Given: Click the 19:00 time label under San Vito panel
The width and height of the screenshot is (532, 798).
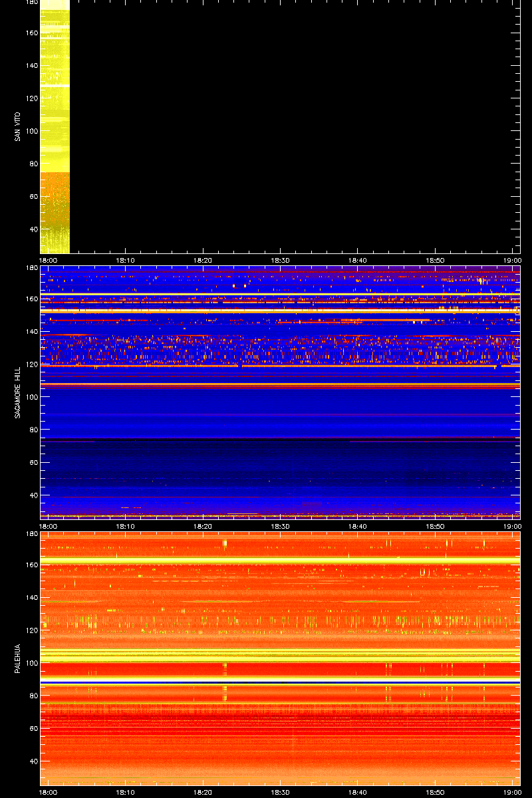Looking at the screenshot, I should point(512,261).
